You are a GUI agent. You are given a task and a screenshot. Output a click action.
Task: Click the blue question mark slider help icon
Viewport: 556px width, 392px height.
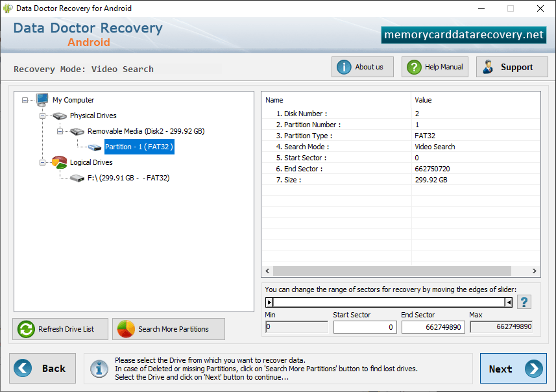pyautogui.click(x=524, y=302)
